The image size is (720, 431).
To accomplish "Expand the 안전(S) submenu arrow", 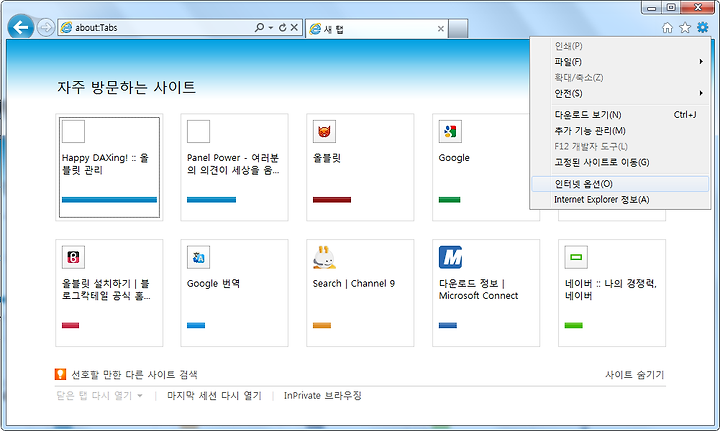I will click(x=701, y=93).
